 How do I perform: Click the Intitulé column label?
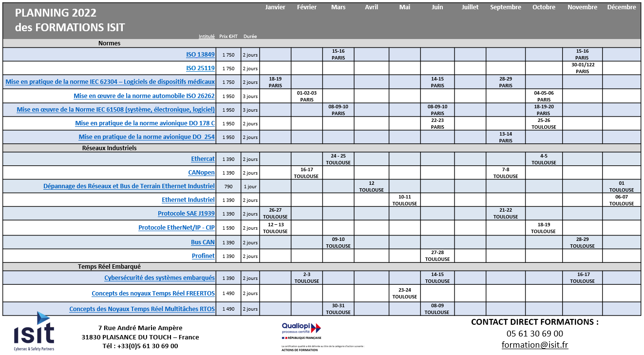pos(207,37)
